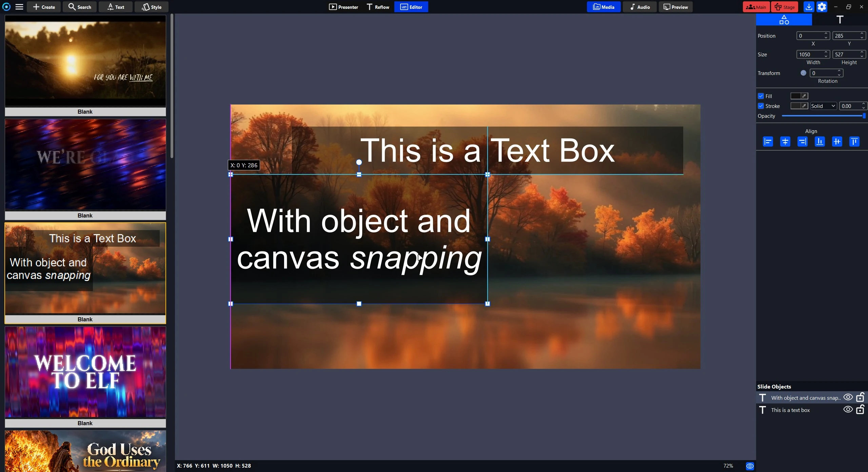The height and width of the screenshot is (472, 868).
Task: Switch to the text properties tab
Action: 840,20
